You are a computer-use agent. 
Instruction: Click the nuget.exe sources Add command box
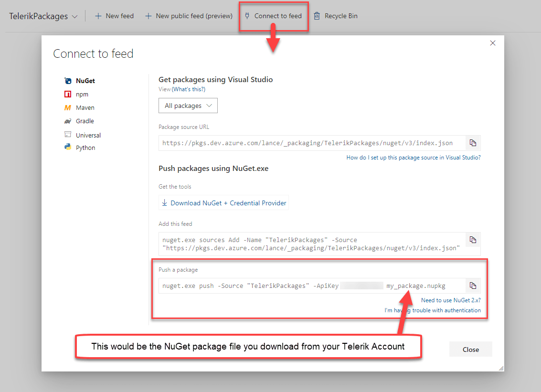[312, 244]
